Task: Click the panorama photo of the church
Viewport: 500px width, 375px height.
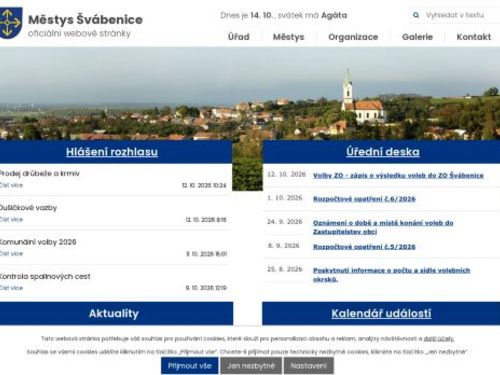Action: [x=250, y=93]
